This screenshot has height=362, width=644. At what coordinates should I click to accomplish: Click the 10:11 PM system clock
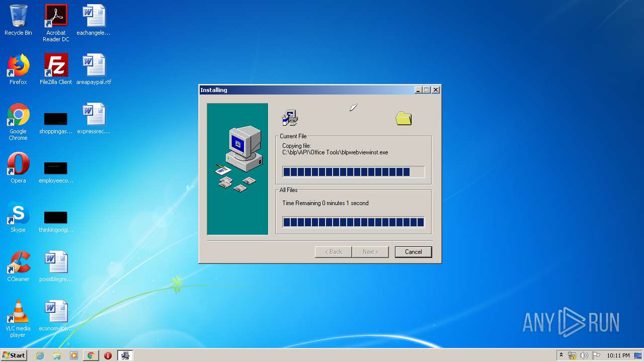click(618, 355)
